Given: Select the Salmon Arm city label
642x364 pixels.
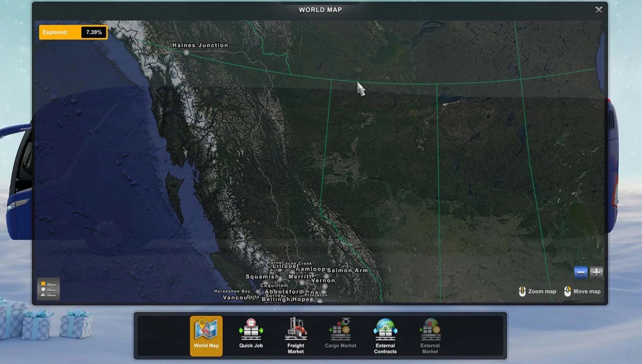Looking at the screenshot, I should click(x=347, y=270).
